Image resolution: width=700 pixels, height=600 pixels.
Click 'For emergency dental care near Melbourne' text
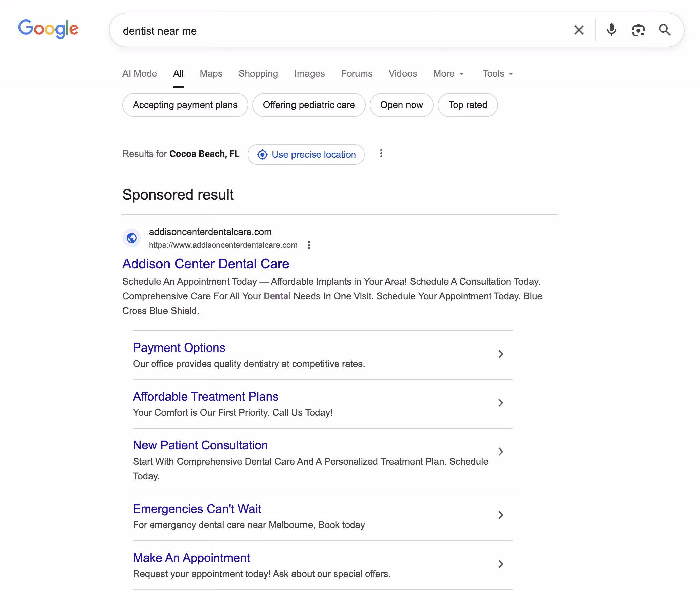point(249,525)
